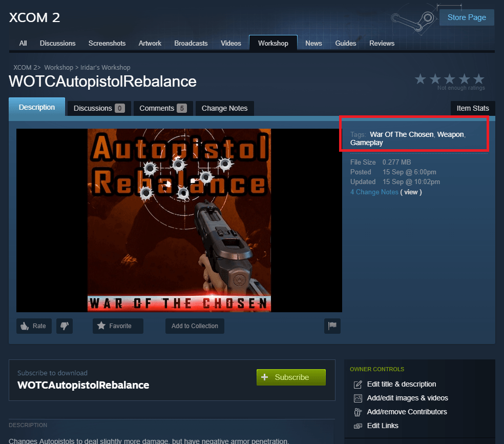Click the Add/remove Contributors people icon
The height and width of the screenshot is (444, 504).
coord(358,412)
